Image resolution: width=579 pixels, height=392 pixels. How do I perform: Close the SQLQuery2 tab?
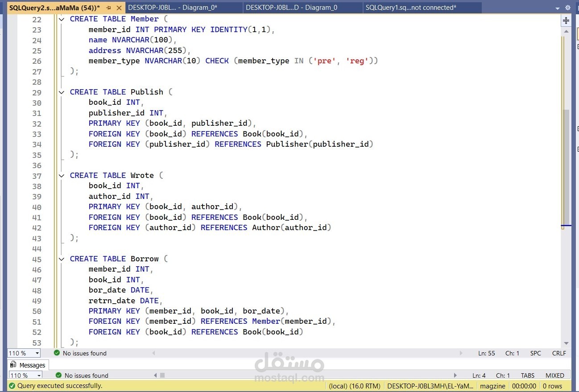click(x=119, y=8)
